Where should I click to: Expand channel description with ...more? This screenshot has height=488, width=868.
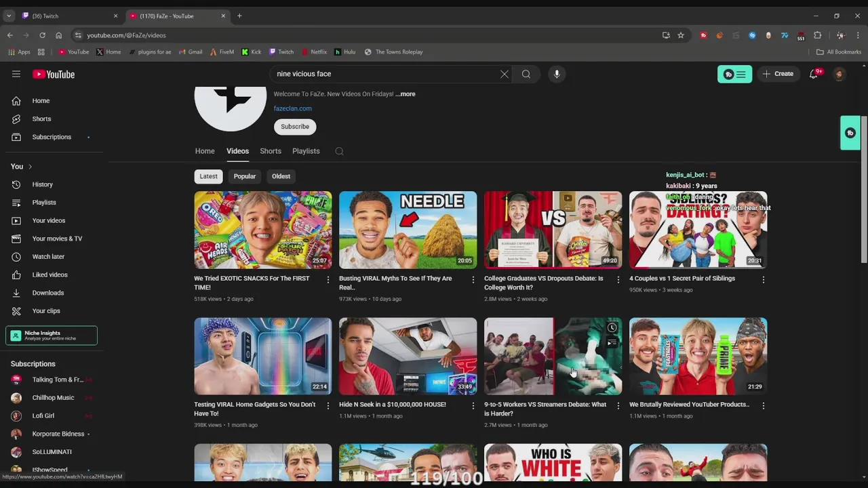pos(406,94)
